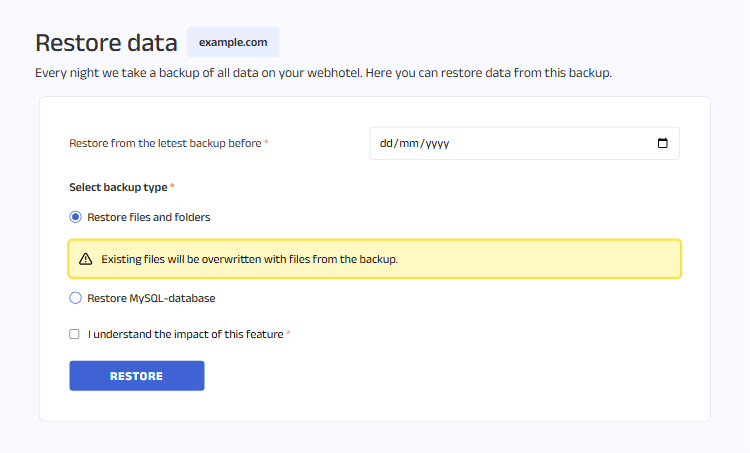
Task: Choose the 'Restore MySQL-database' radio button
Action: click(75, 298)
